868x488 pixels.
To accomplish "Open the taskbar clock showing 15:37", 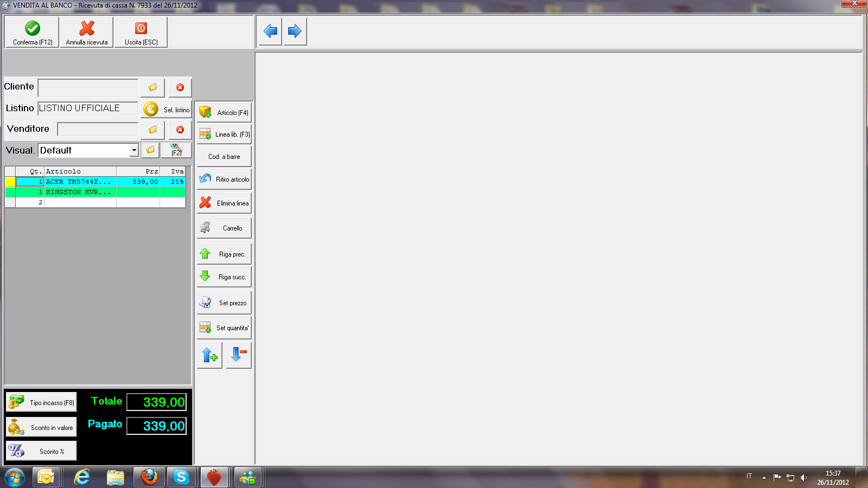I will click(833, 478).
